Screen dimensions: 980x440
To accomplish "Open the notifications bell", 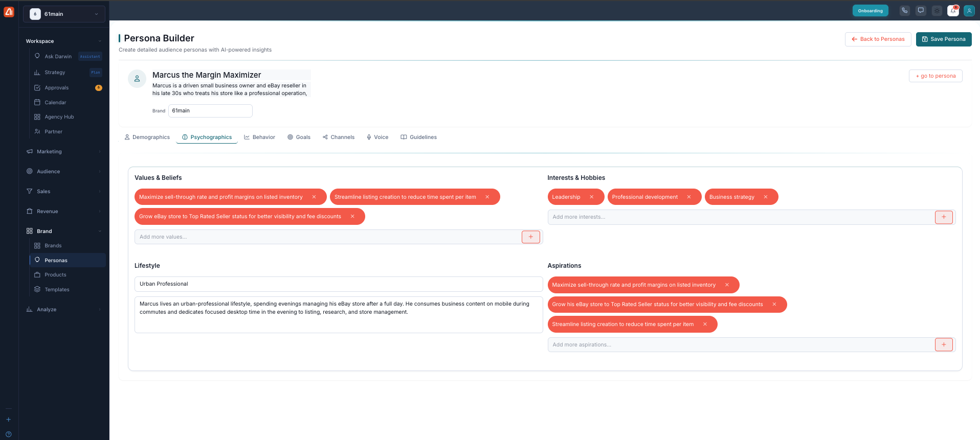I will (953, 11).
